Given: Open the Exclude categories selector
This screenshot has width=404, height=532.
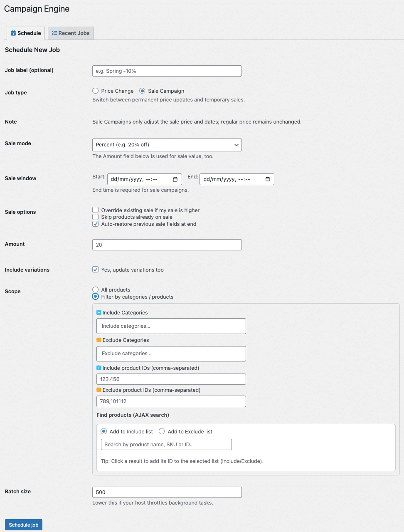Looking at the screenshot, I should point(171,354).
